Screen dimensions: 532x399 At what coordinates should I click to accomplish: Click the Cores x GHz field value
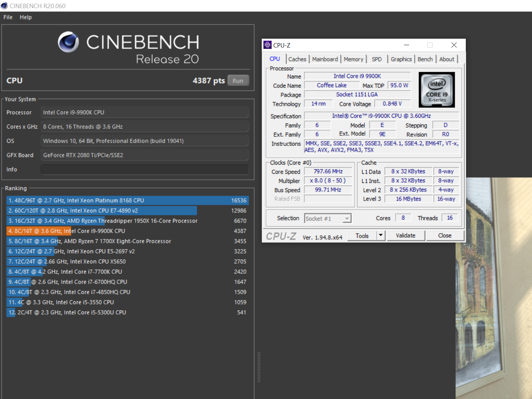coord(145,127)
